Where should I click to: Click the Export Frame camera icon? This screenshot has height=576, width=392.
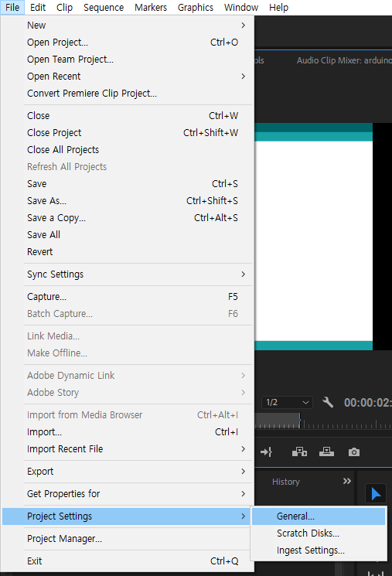[x=354, y=452]
